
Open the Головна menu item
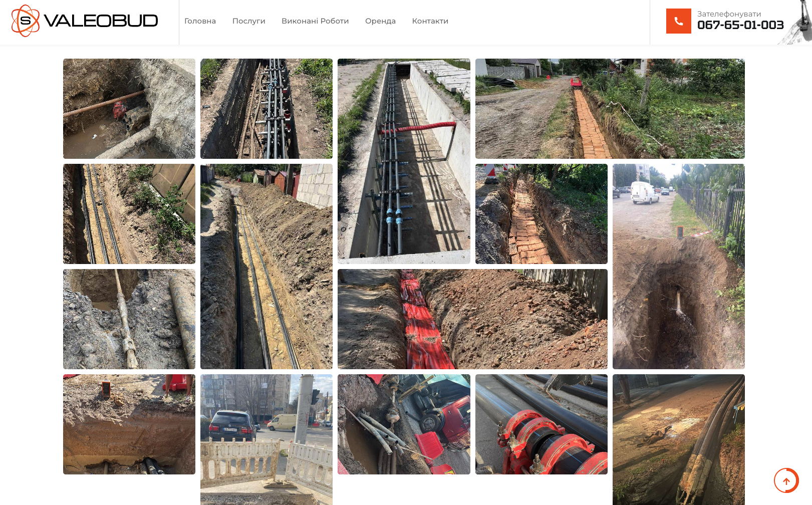tap(200, 21)
